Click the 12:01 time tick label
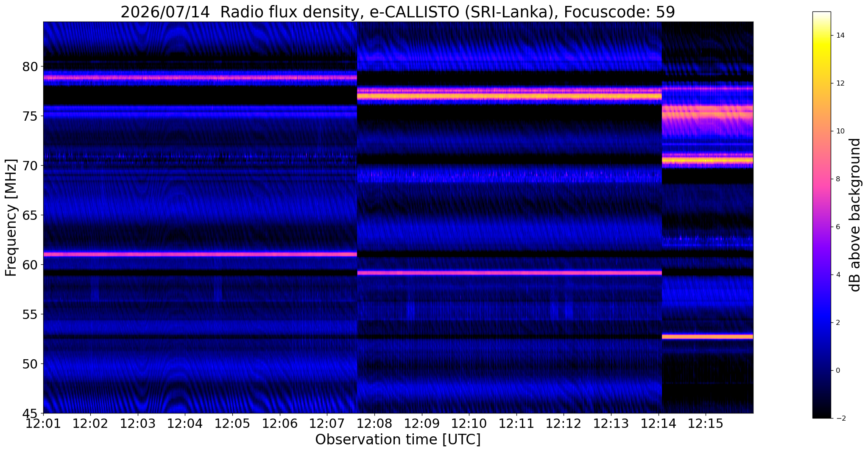The width and height of the screenshot is (868, 452). 43,424
